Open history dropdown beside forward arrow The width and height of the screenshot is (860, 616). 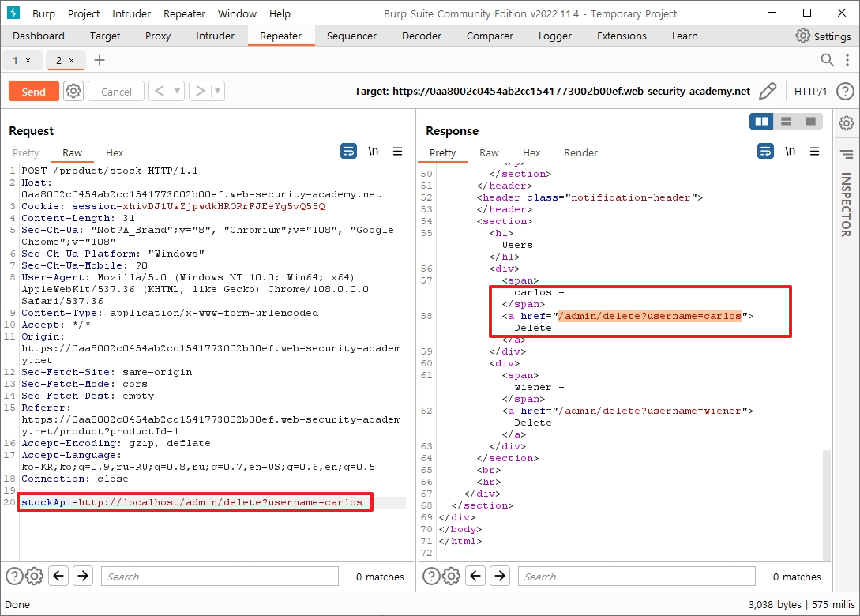tap(218, 91)
